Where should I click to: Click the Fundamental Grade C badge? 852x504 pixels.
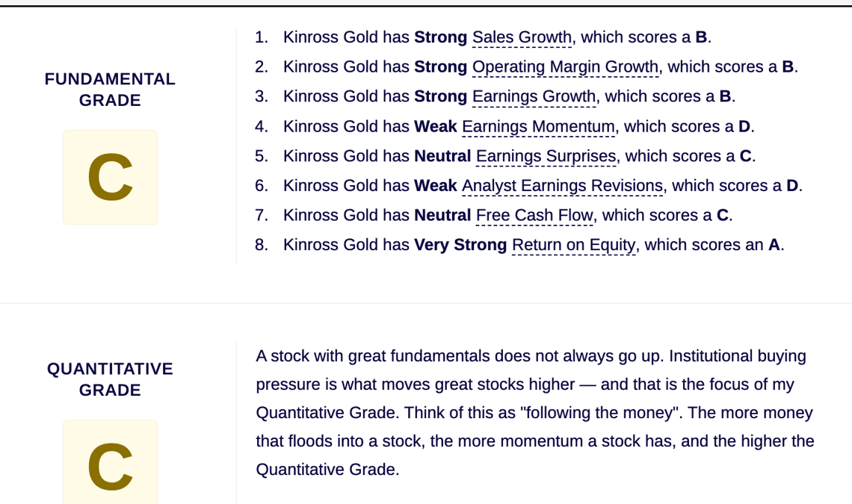[111, 177]
